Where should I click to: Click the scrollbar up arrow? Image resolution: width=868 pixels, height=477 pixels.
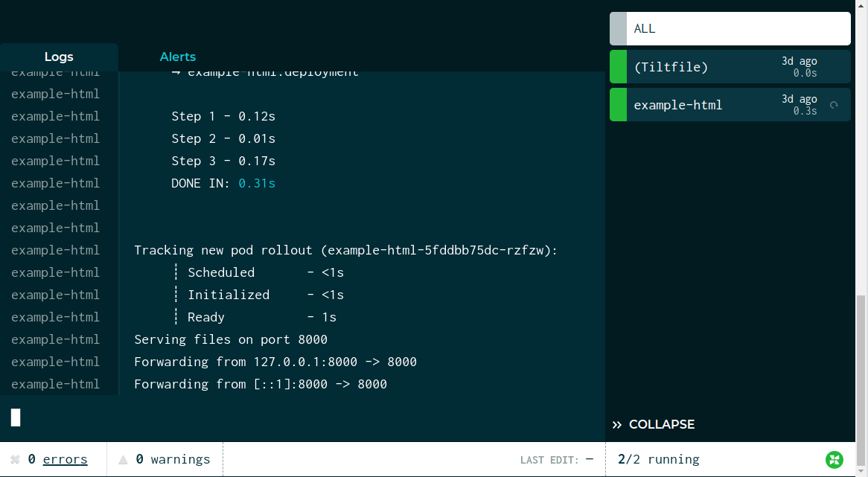(x=861, y=4)
